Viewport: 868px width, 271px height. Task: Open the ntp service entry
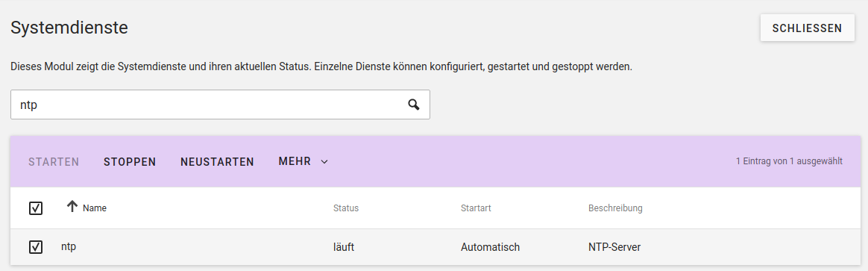(69, 247)
